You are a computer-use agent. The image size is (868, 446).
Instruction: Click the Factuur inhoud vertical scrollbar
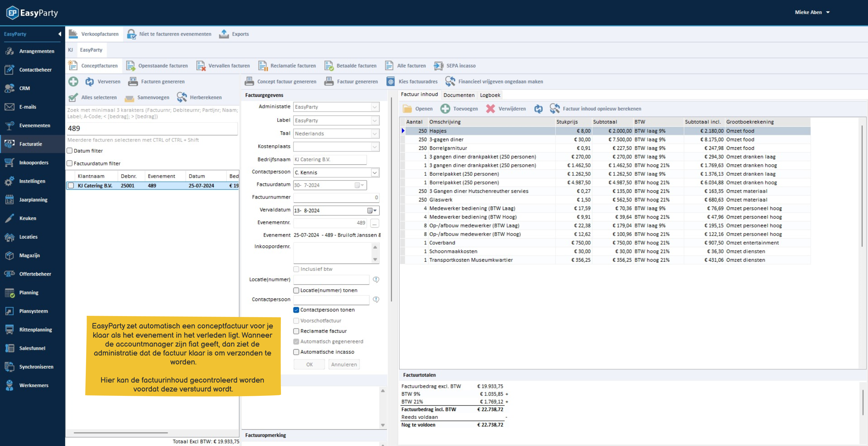click(862, 186)
